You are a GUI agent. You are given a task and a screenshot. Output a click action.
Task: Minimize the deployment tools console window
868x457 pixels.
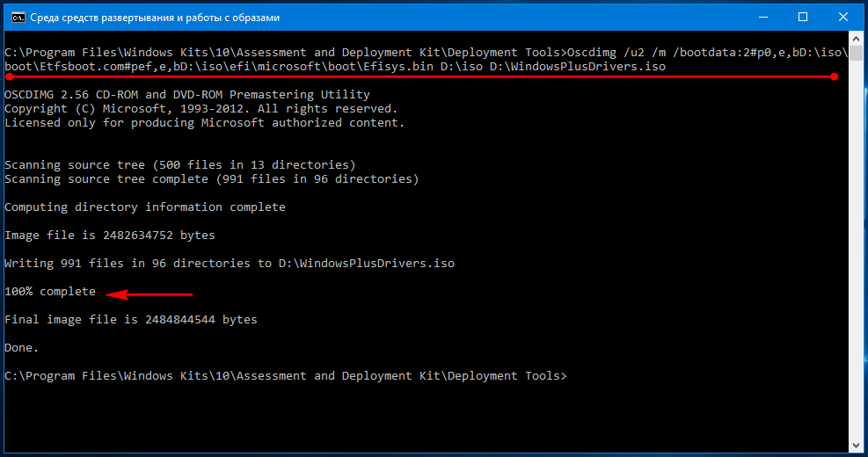click(x=762, y=18)
